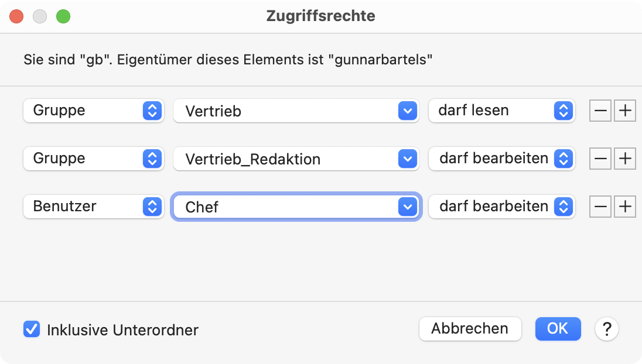Toggle the Inklusive Unterordner checkbox
Viewport: 642px width, 364px height.
[32, 329]
